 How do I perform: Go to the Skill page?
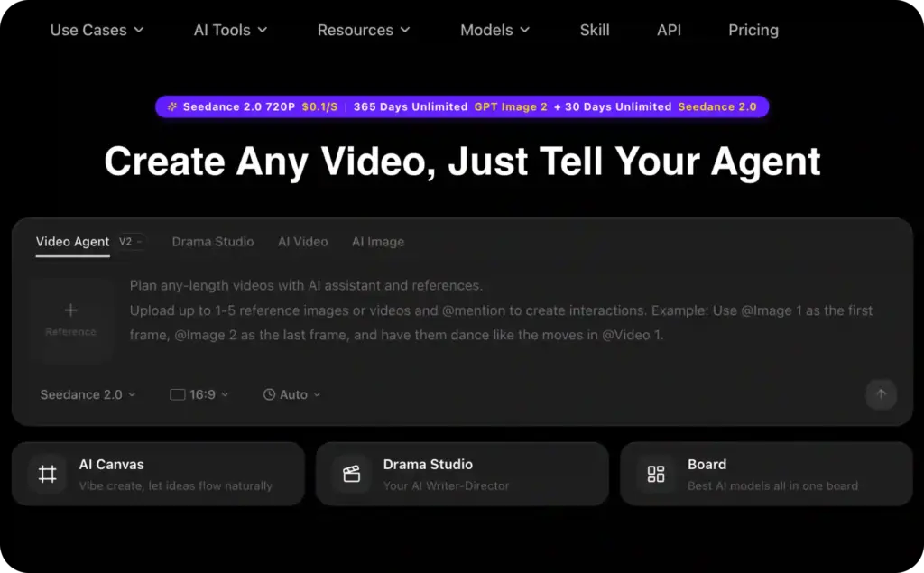pos(595,30)
